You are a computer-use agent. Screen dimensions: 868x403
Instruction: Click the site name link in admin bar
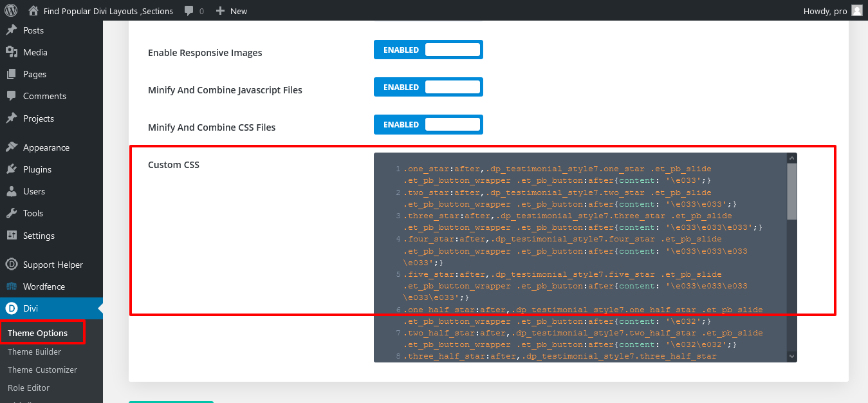point(108,11)
